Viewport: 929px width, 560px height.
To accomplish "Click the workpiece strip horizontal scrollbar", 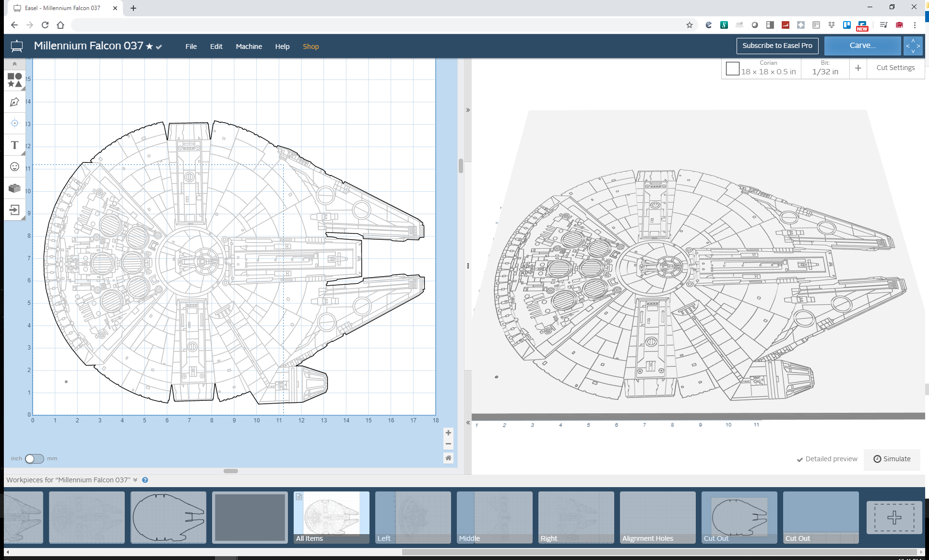I will click(660, 552).
